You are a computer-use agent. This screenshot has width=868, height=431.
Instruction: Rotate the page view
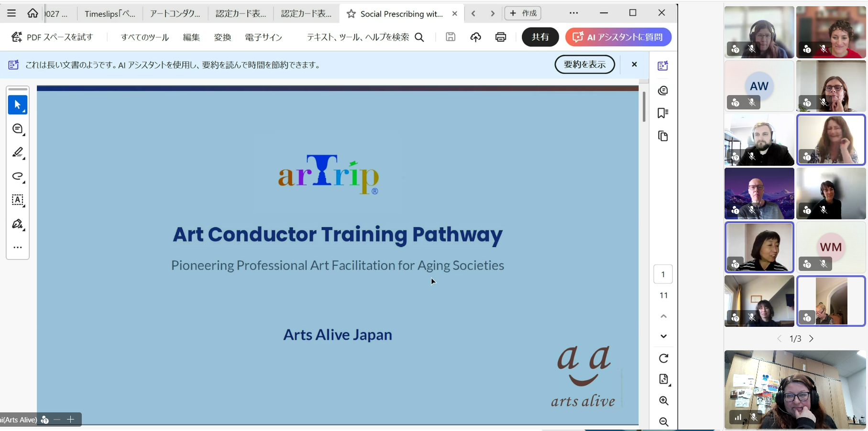tap(663, 358)
